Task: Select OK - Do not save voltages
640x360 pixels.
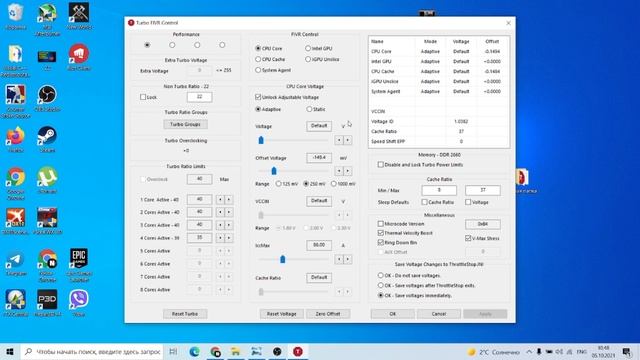Action: (x=380, y=276)
